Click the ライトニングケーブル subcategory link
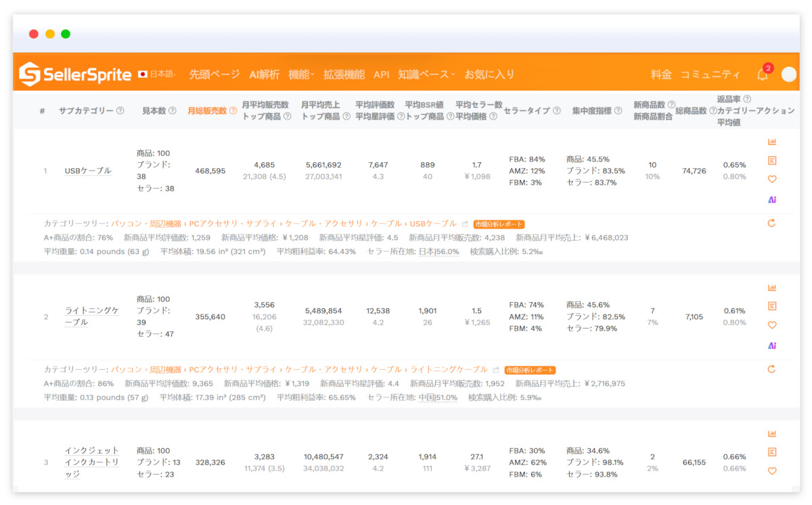The width and height of the screenshot is (812, 505). tap(91, 316)
